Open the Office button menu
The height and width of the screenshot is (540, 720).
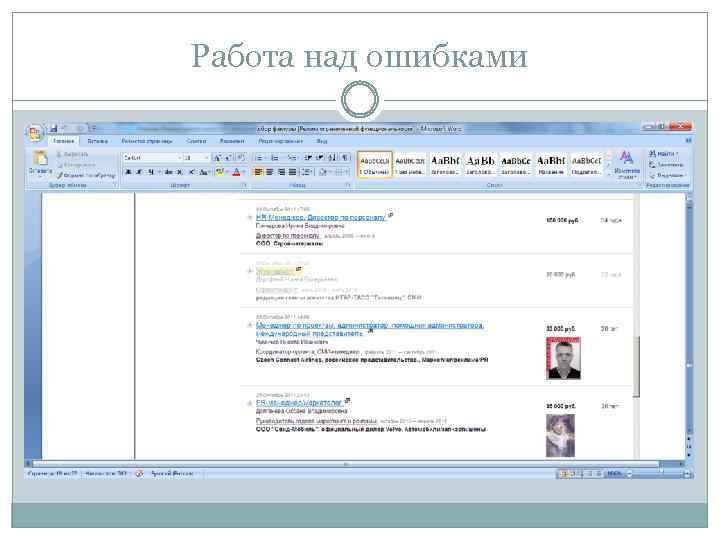coord(35,133)
